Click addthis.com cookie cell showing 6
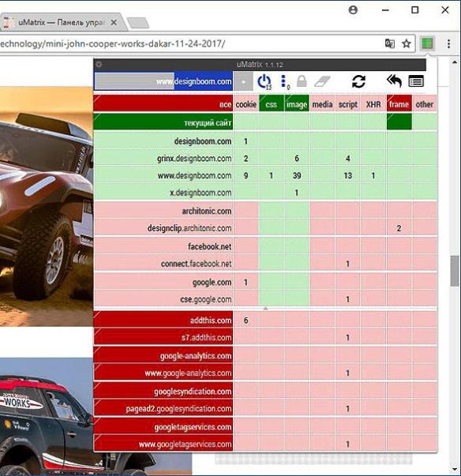 click(245, 320)
